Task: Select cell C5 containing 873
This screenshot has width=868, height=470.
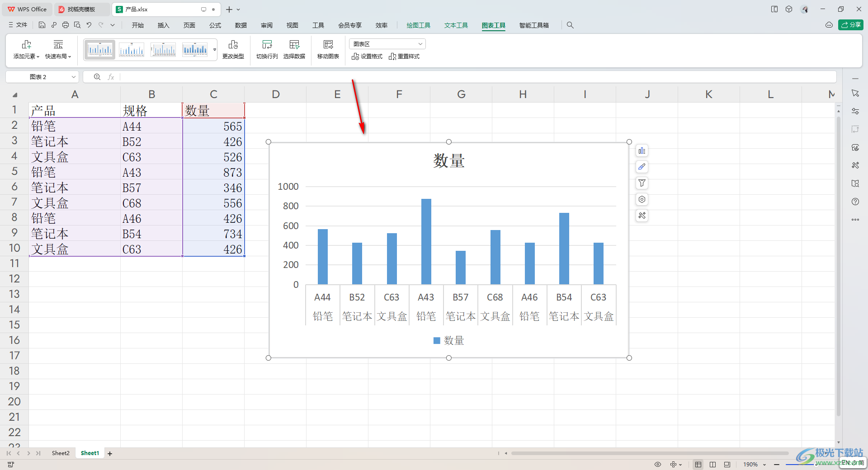Action: pyautogui.click(x=213, y=172)
